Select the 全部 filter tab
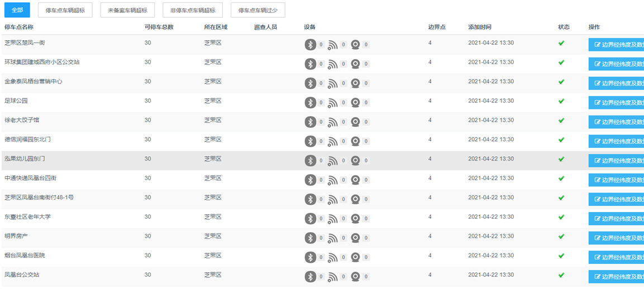The image size is (644, 289). (x=17, y=10)
